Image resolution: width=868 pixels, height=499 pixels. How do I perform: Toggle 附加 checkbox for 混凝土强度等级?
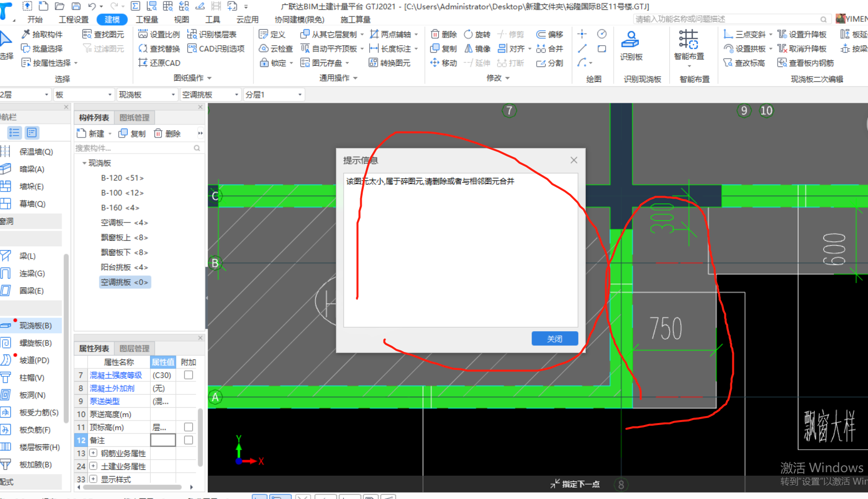coord(188,375)
